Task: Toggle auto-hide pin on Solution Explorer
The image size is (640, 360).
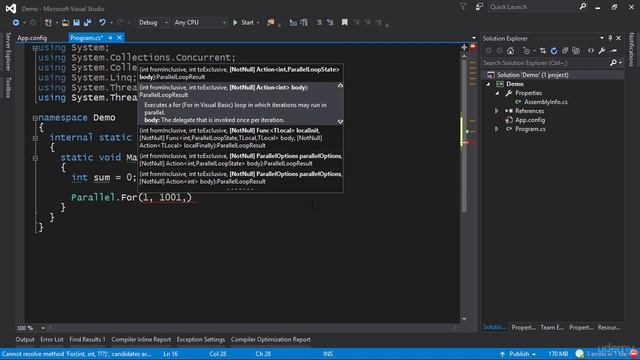Action: tap(610, 38)
